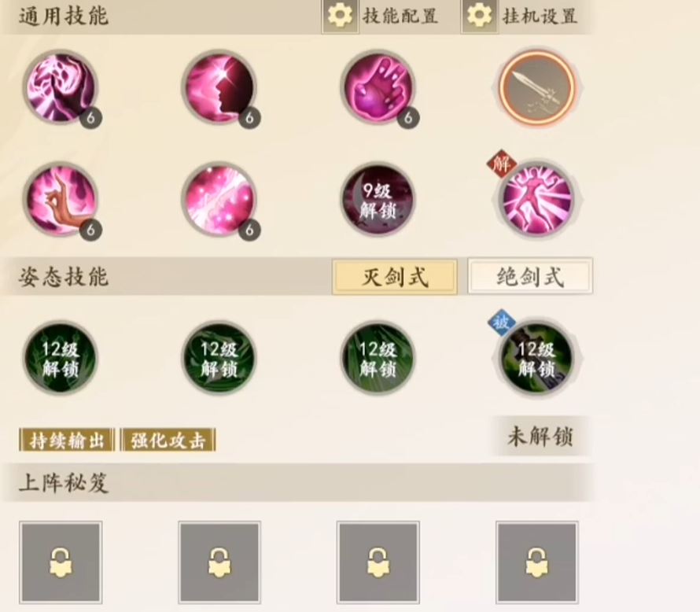Select the sword basic attack icon
This screenshot has width=700, height=612.
tap(537, 88)
